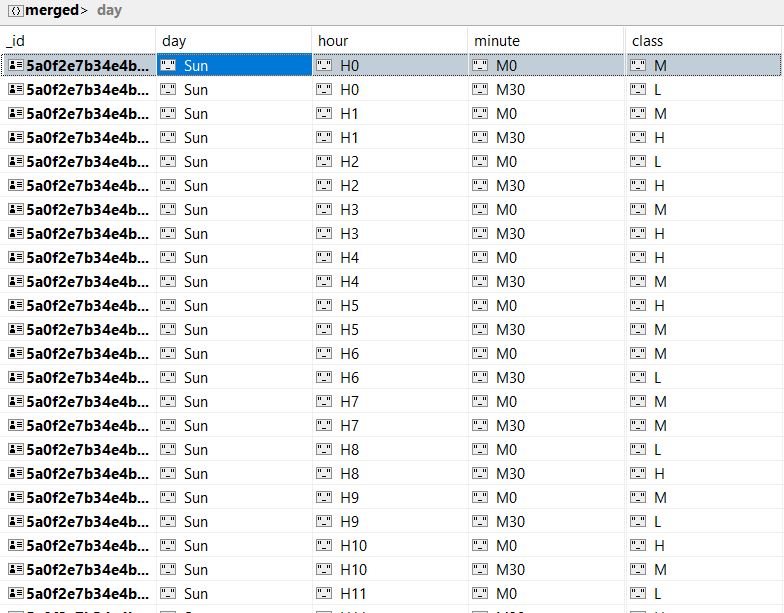Click the string icon beside class M in H10 M30 row
Viewport: 784px width, 613px height.
pyautogui.click(x=638, y=569)
